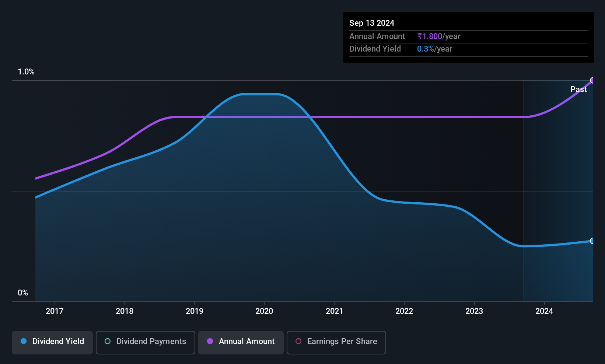Viewport: 605px width, 364px height.
Task: Click the 2022 x-axis label
Action: [x=404, y=311]
